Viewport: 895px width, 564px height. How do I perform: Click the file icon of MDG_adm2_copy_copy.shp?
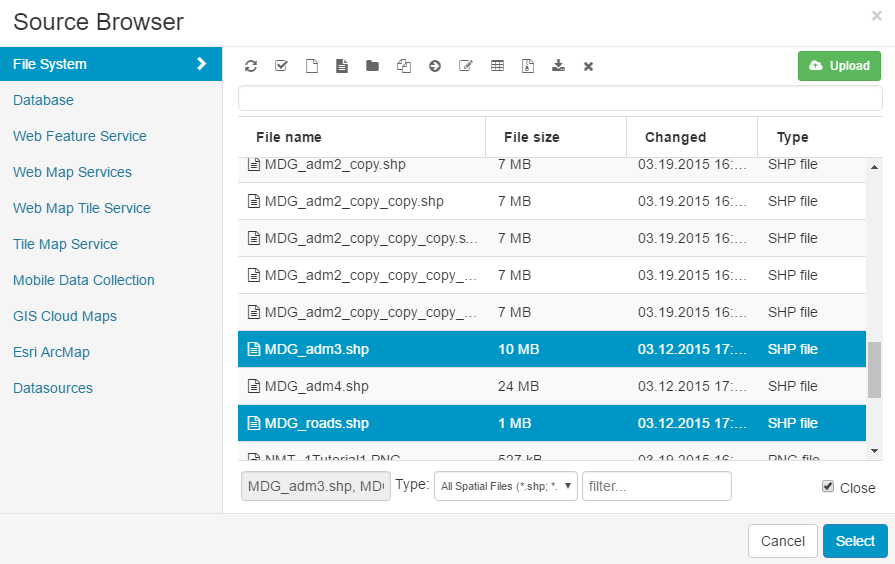253,202
